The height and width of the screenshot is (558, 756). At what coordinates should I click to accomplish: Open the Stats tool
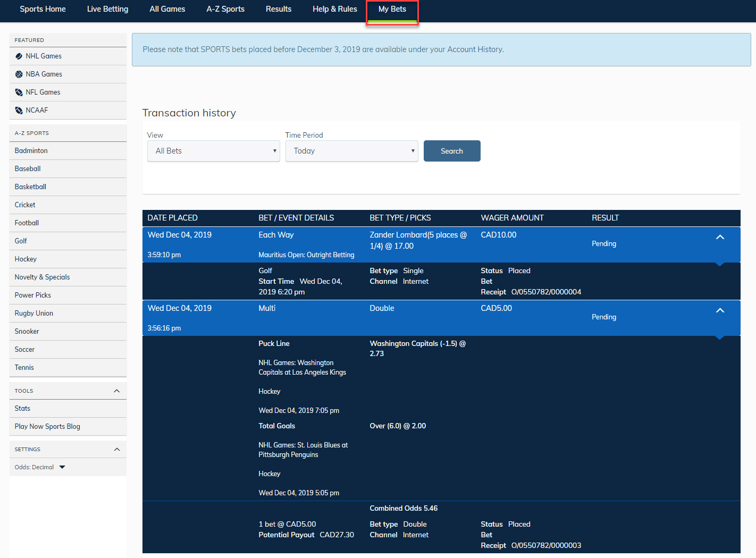click(x=22, y=408)
